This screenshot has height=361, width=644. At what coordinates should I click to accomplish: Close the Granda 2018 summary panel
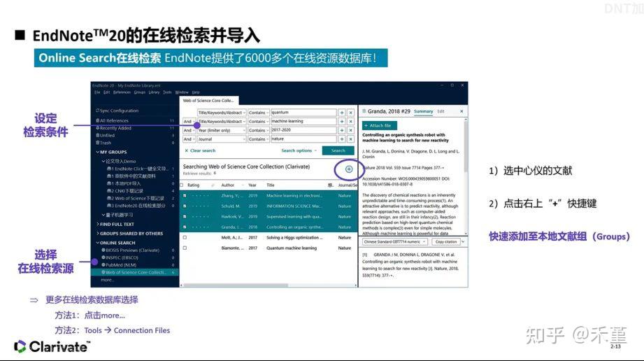coord(461,111)
